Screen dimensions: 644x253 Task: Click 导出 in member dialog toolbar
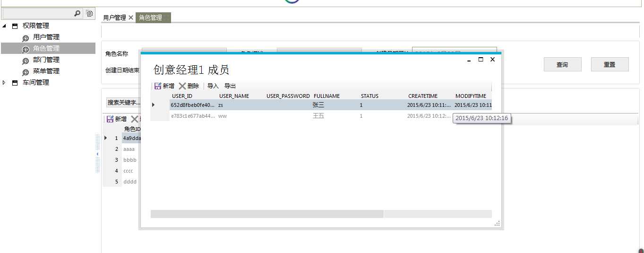click(230, 86)
